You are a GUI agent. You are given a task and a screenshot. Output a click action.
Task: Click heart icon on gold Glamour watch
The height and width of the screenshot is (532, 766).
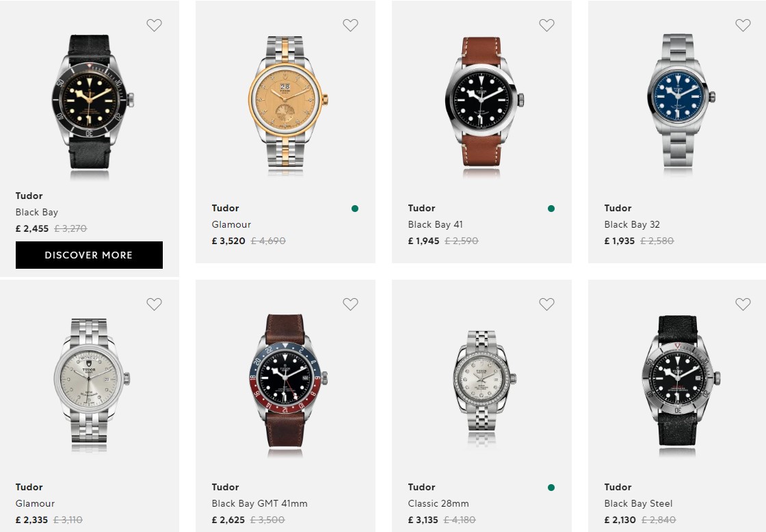coord(350,25)
